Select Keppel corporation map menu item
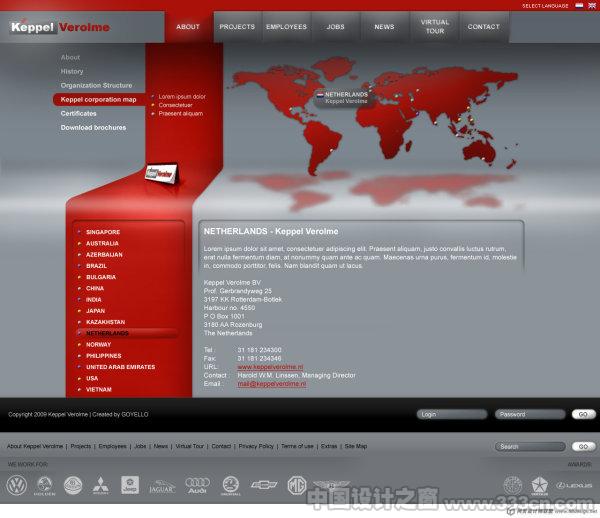 99,99
